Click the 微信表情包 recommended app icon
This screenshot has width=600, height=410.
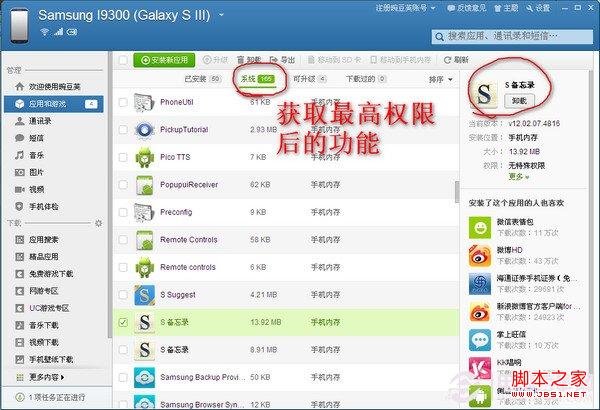[x=480, y=228]
